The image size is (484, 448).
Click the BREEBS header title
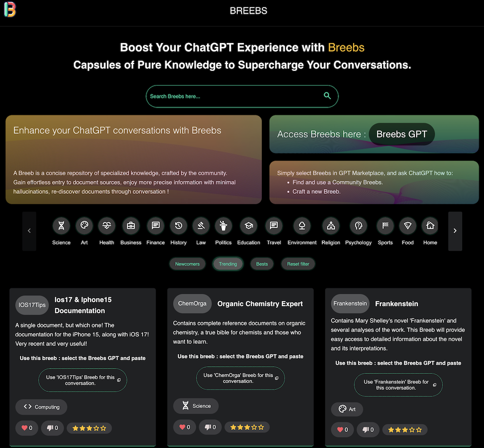pos(249,11)
